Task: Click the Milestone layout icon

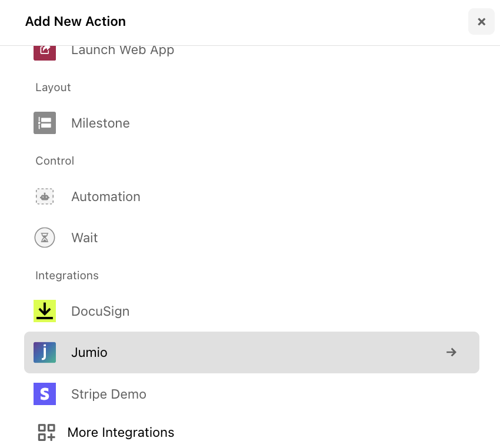Action: click(x=45, y=123)
